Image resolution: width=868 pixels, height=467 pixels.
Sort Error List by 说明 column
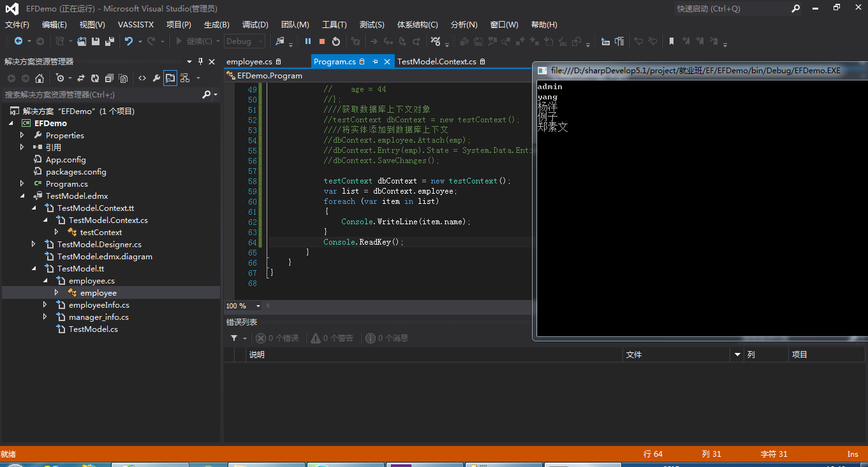coord(434,354)
